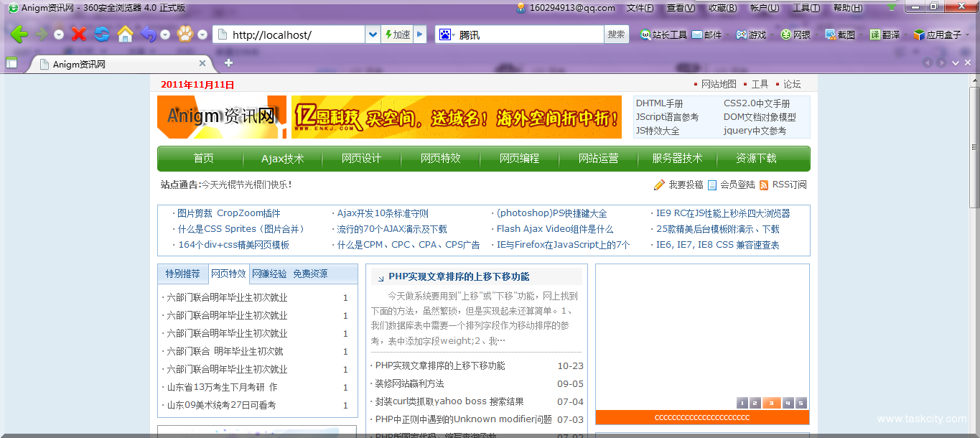
Task: Click the refresh page icon
Action: tap(101, 34)
